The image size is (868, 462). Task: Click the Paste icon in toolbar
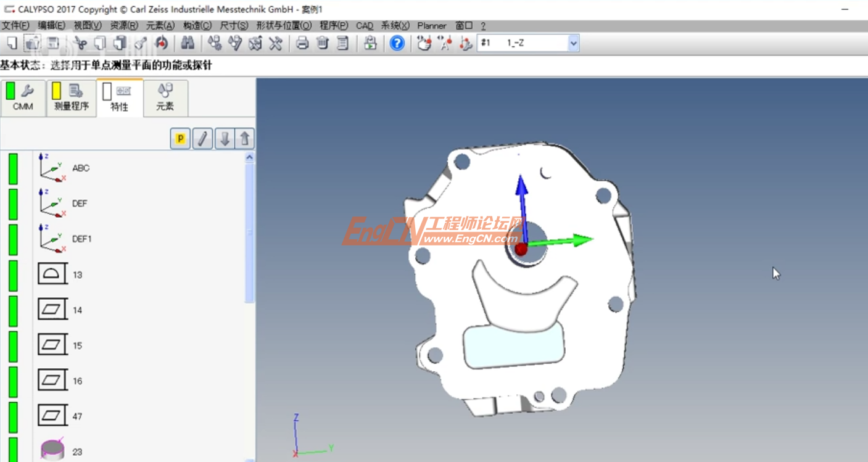[x=120, y=43]
